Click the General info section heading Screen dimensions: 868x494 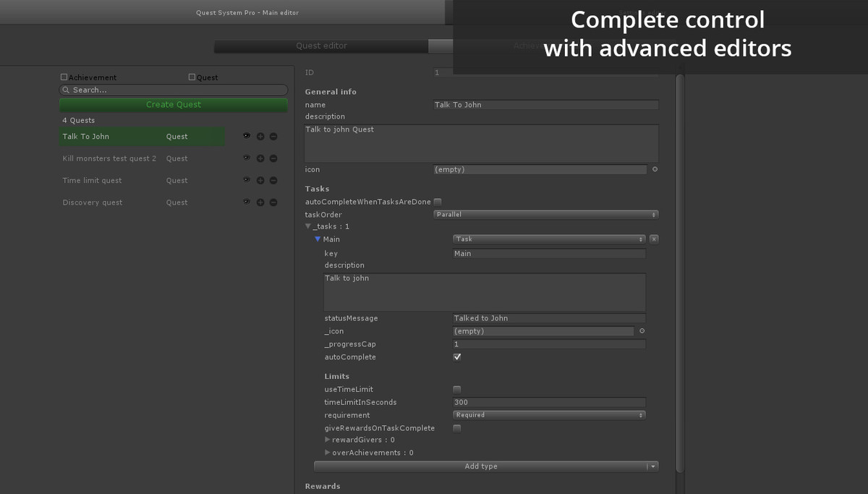[331, 92]
